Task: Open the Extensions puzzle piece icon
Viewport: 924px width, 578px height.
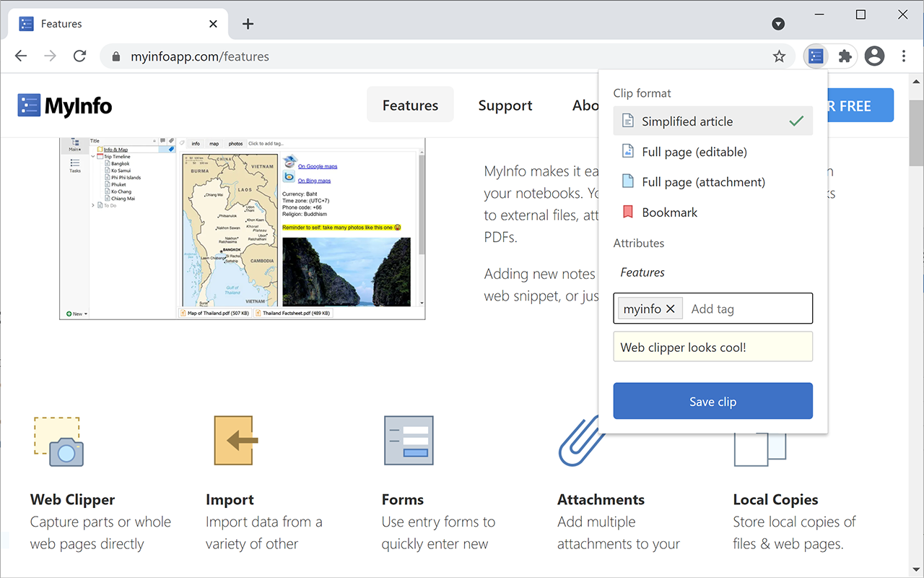Action: (x=845, y=56)
